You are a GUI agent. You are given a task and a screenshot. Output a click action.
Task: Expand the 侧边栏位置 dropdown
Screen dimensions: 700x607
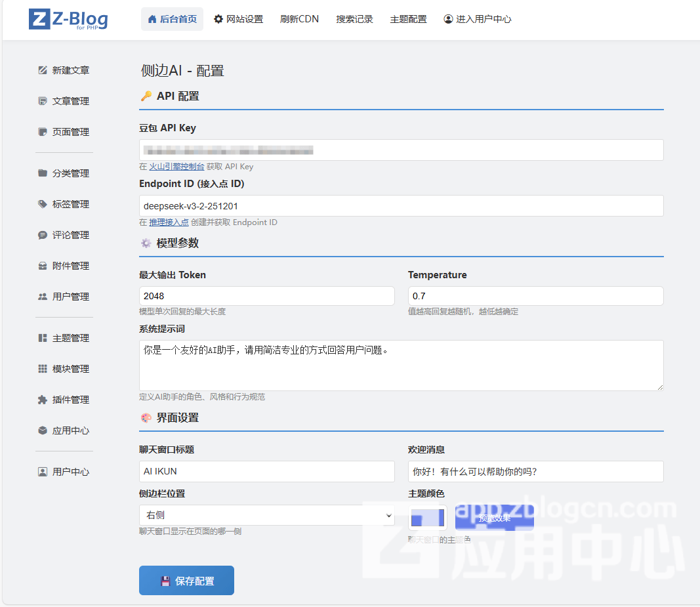(266, 515)
